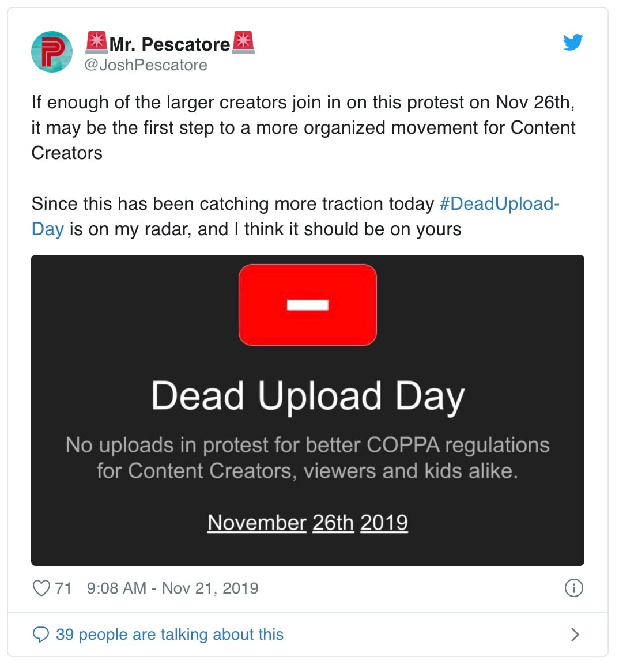
Task: Click the 9:08 AM - Nov 21, 2019 timestamp
Action: tap(173, 588)
